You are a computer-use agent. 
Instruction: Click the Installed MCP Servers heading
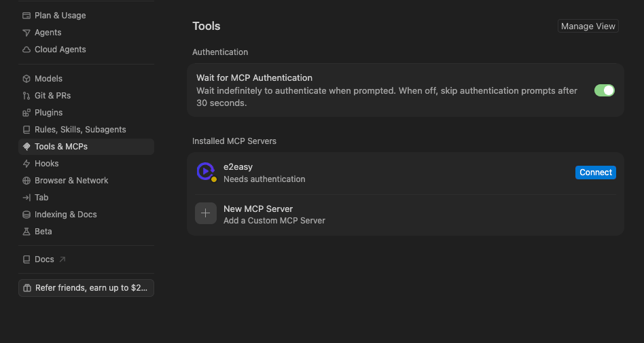pos(234,141)
